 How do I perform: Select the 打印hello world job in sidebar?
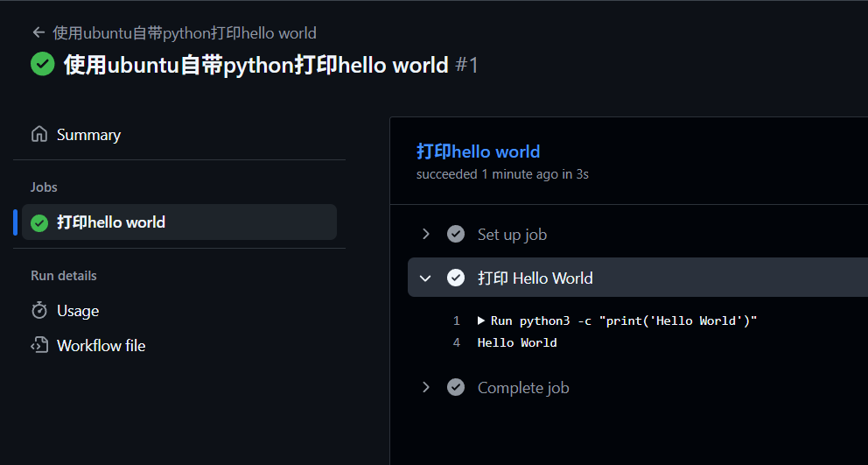[111, 222]
